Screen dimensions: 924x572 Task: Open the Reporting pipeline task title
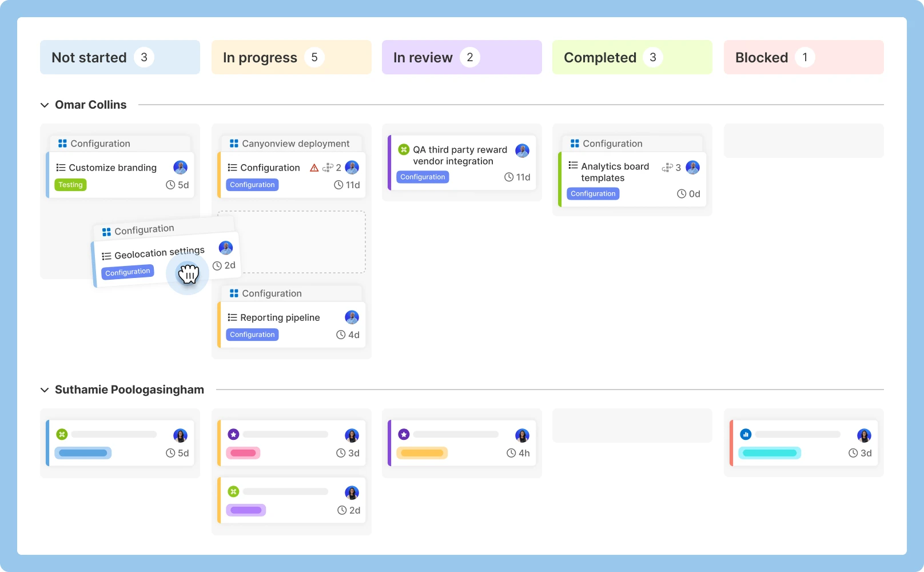click(280, 317)
